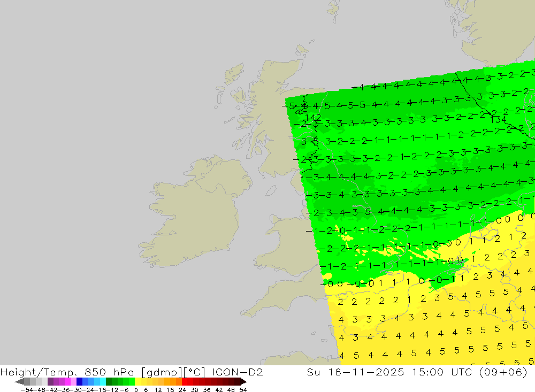Click the '134' height contour label
Screen dimensions: 535x392
pyautogui.click(x=499, y=120)
